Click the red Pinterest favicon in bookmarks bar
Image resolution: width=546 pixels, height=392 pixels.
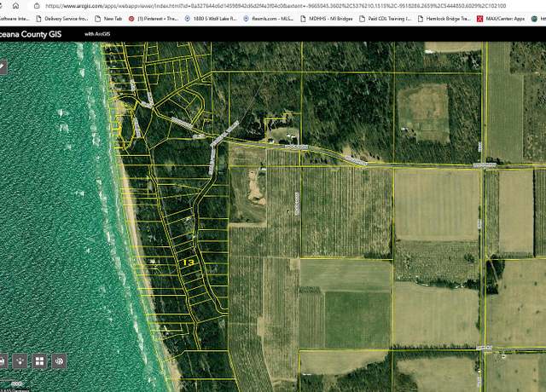pyautogui.click(x=131, y=19)
